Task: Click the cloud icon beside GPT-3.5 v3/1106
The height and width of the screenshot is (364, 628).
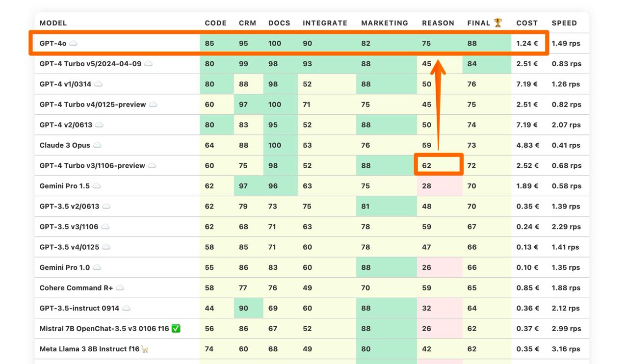Action: pyautogui.click(x=105, y=227)
